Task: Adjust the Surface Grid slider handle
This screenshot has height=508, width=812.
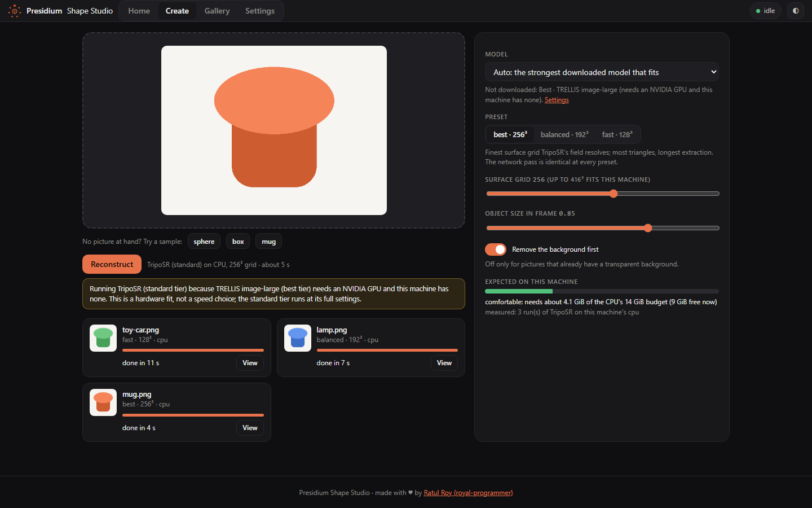Action: coord(614,194)
